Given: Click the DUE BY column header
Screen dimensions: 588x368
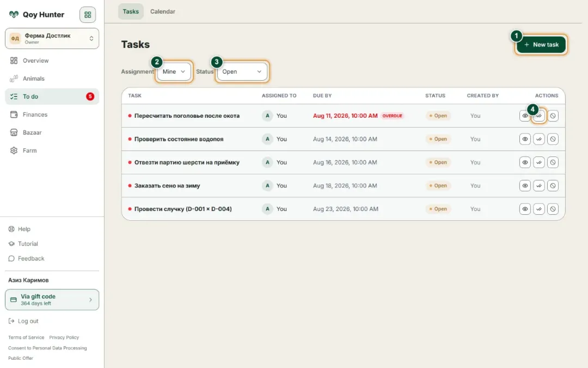Looking at the screenshot, I should [x=322, y=96].
